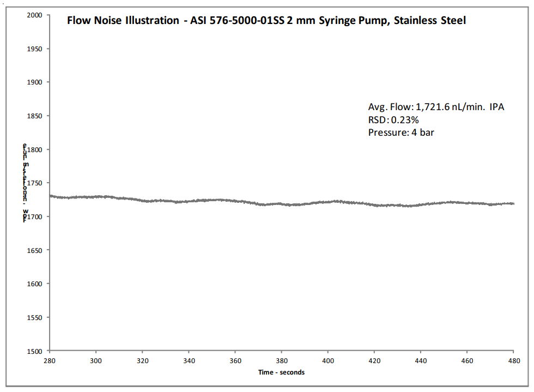Click the 1850 y-axis tick label

point(35,116)
